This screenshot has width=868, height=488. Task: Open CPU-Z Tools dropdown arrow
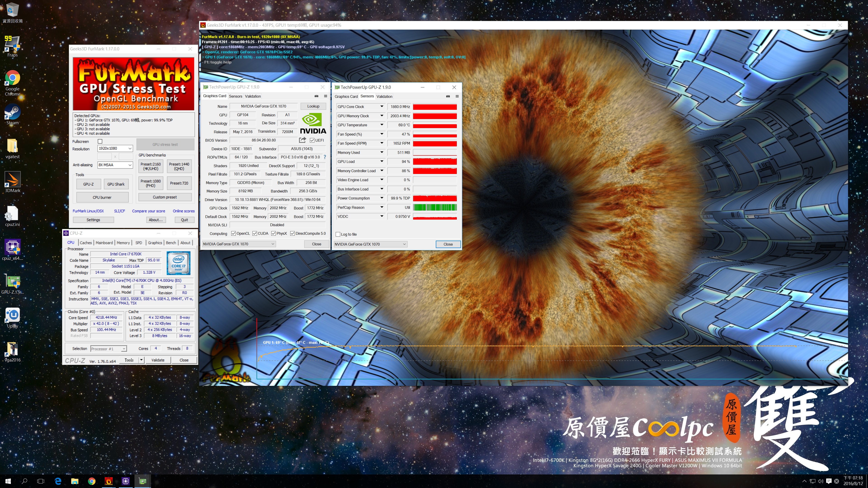[x=142, y=360]
